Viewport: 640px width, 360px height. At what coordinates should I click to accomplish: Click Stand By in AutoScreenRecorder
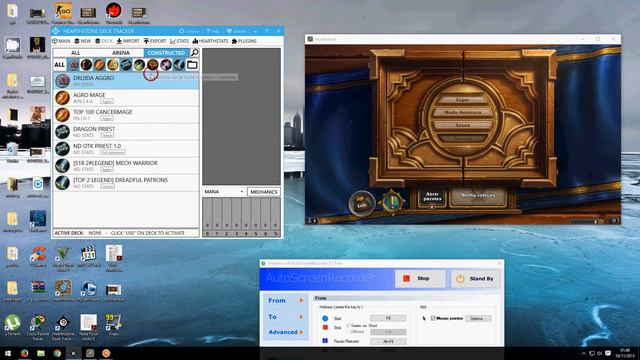476,278
